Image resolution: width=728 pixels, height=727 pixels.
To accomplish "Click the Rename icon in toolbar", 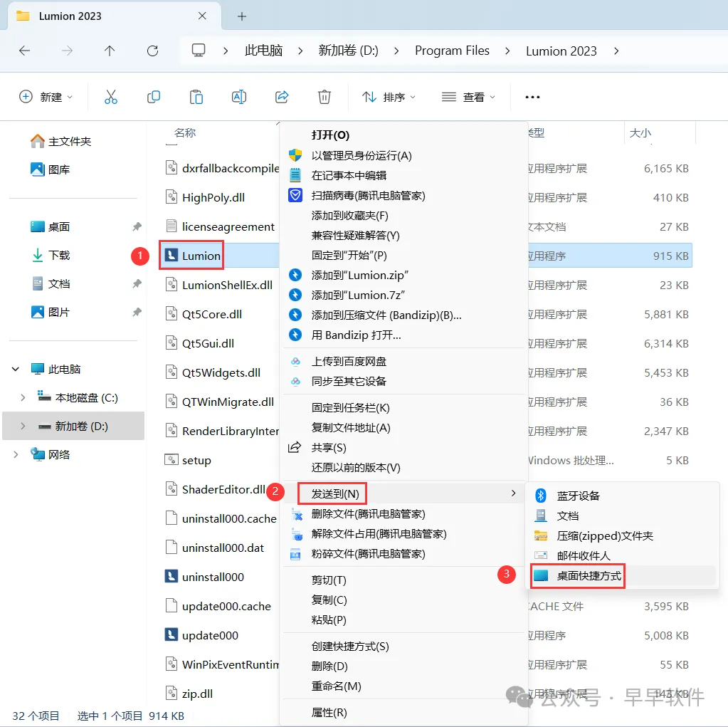I will pyautogui.click(x=239, y=97).
